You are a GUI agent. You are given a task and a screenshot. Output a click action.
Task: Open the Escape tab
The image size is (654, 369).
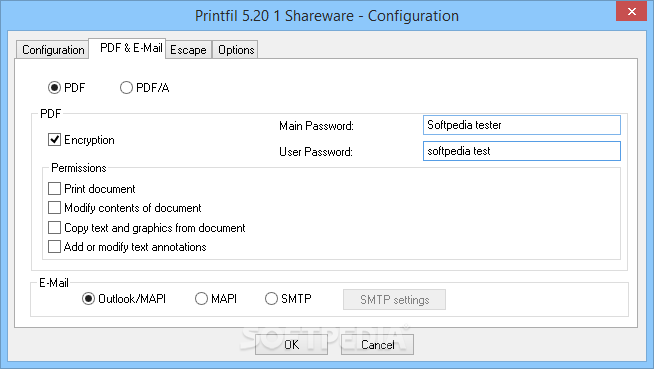(x=189, y=50)
